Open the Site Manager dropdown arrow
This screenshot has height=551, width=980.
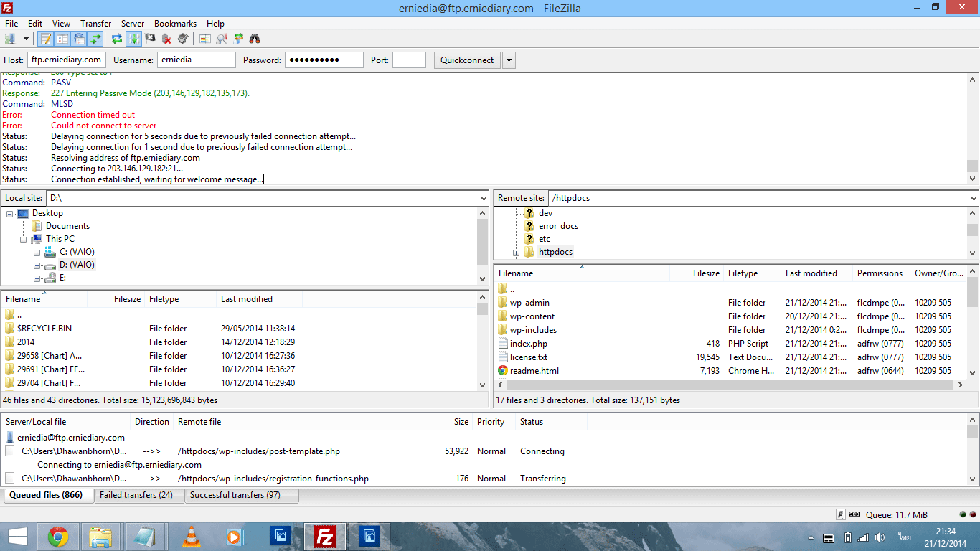tap(27, 39)
